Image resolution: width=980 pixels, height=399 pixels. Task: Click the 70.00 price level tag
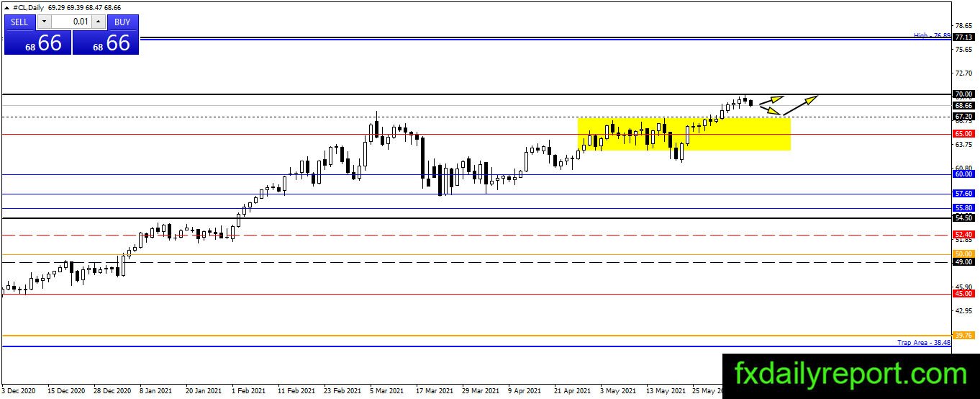963,94
